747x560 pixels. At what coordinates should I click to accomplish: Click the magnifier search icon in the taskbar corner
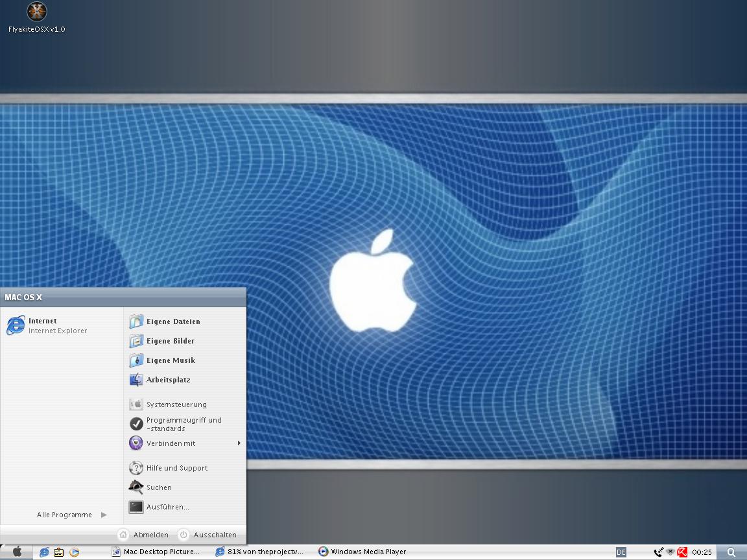coord(731,552)
